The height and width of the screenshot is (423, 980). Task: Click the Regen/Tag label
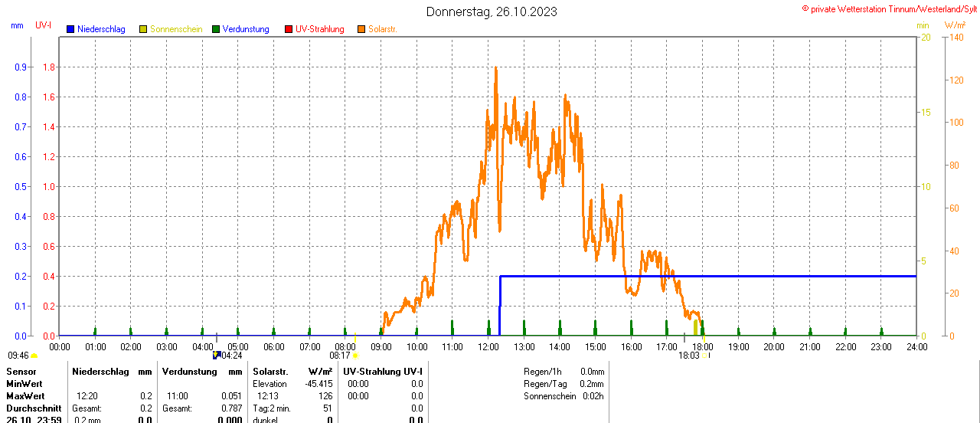point(544,384)
